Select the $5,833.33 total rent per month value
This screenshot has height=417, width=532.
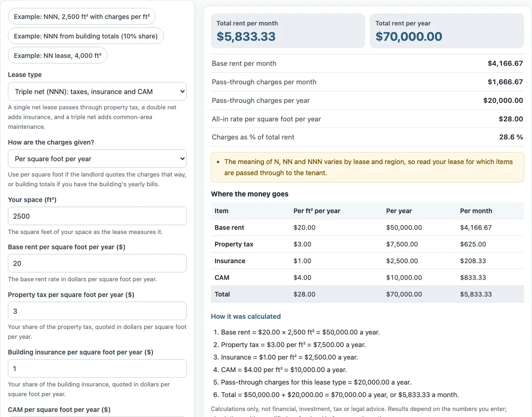[x=246, y=36]
